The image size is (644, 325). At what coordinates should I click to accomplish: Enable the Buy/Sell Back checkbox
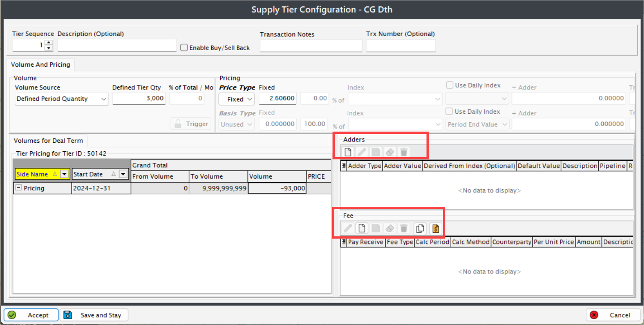point(184,47)
